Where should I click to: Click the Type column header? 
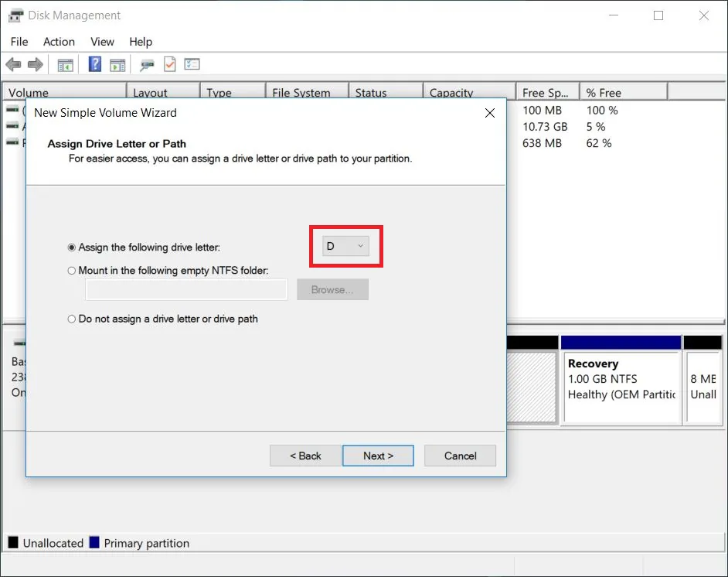[233, 93]
